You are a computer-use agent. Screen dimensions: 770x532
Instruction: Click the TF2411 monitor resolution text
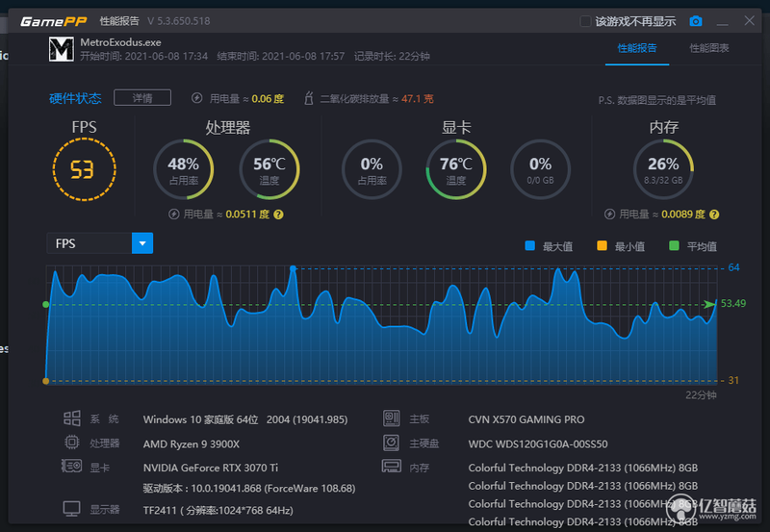pos(218,511)
